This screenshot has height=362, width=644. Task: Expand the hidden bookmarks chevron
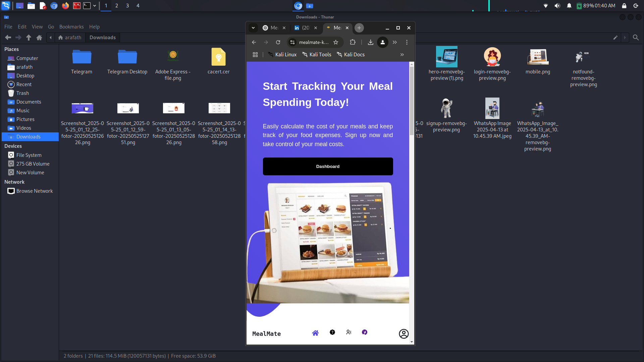tap(402, 55)
